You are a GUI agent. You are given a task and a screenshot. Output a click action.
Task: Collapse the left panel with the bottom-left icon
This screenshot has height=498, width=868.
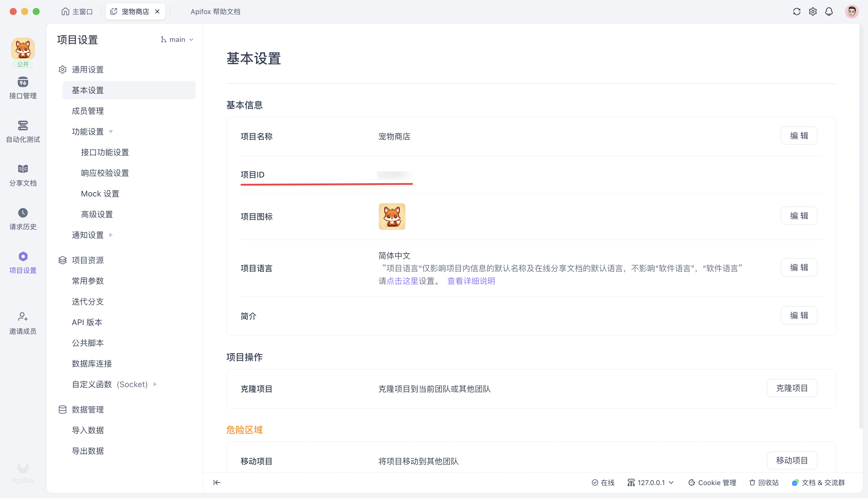tap(217, 482)
